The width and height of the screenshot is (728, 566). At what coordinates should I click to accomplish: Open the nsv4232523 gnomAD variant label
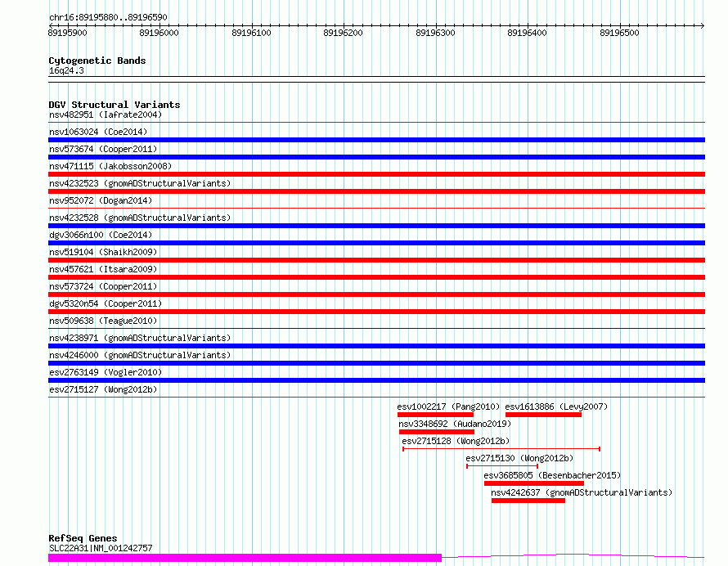[x=140, y=183]
